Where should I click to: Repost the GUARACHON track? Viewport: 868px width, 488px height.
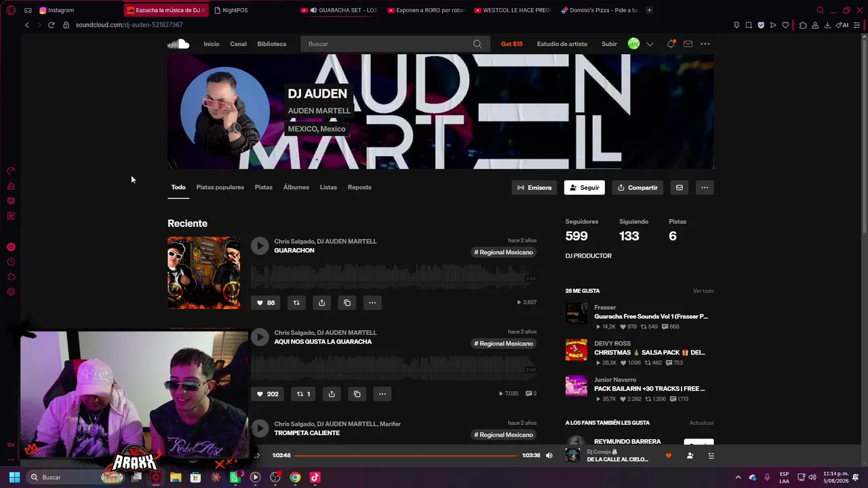coord(296,302)
